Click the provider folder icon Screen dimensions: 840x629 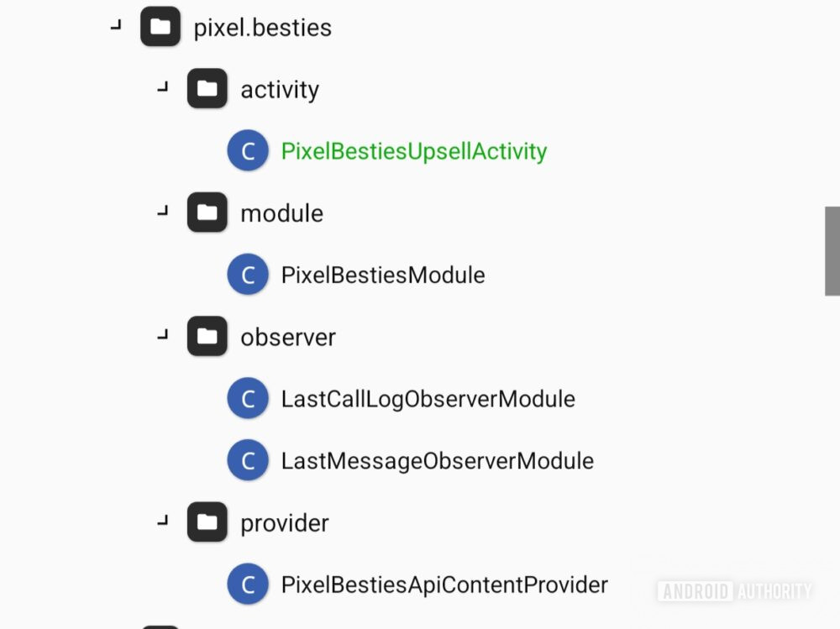(207, 522)
